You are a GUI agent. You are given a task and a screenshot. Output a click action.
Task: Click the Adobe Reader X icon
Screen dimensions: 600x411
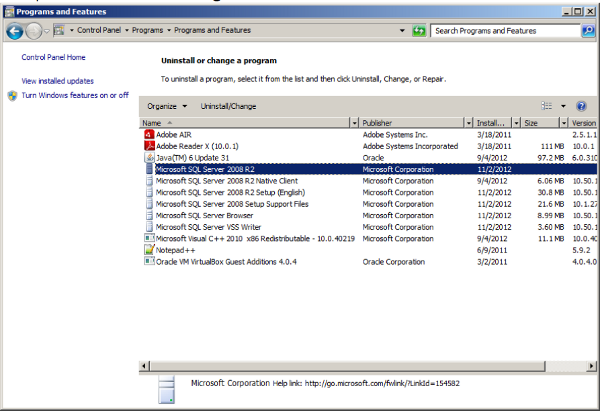[149, 146]
